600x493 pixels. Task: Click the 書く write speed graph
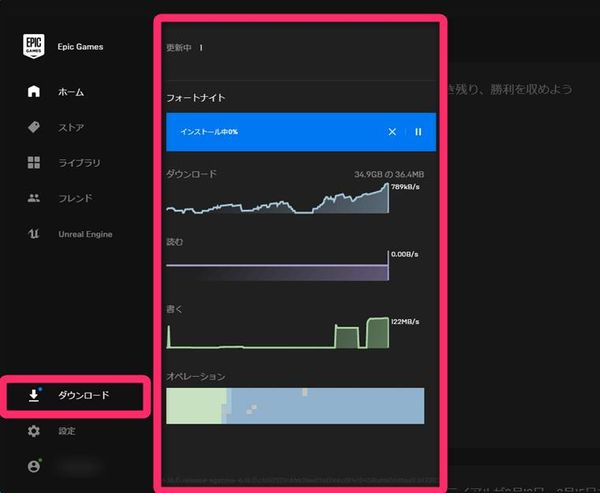pos(278,333)
